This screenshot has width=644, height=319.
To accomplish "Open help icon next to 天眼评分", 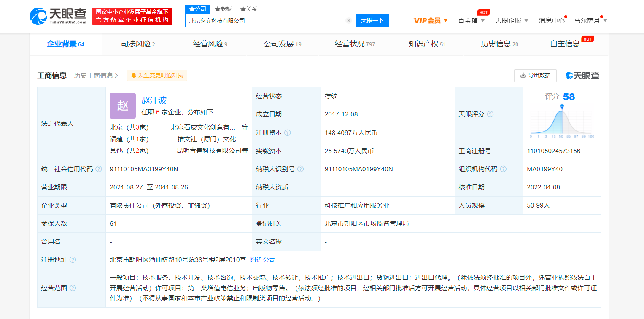I will 490,114.
